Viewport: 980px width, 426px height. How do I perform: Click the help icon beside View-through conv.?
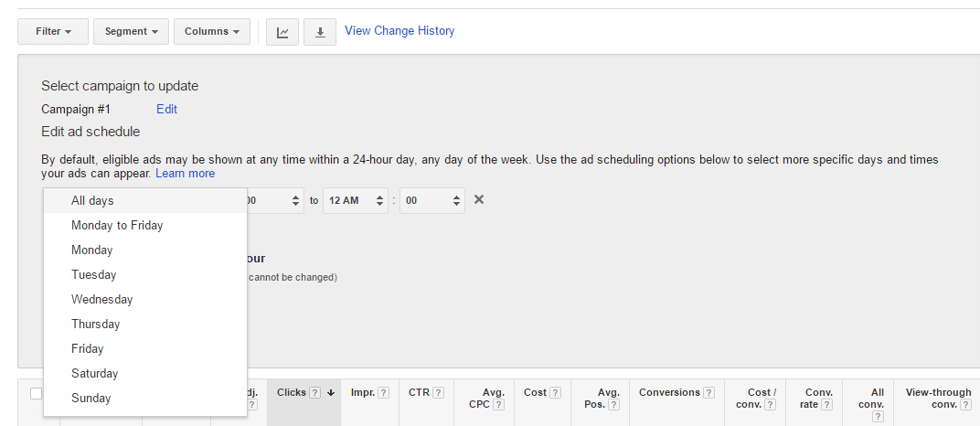tap(965, 405)
